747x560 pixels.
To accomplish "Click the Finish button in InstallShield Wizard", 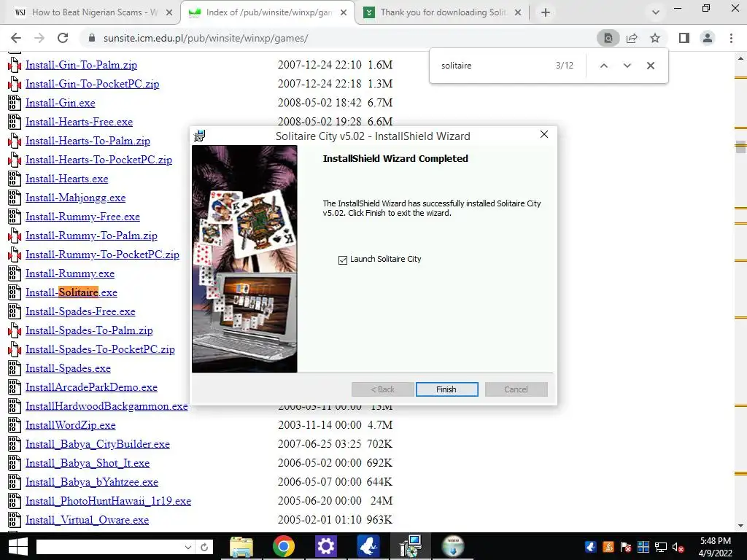I will (446, 389).
